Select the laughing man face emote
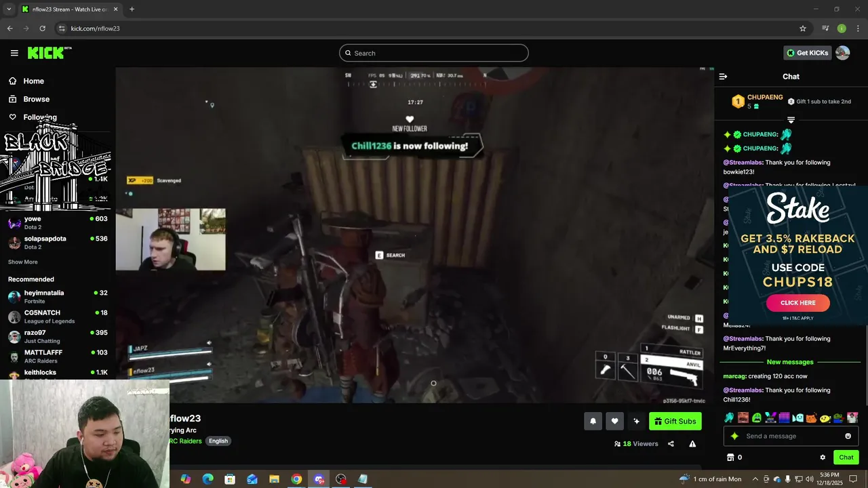The height and width of the screenshot is (488, 868). pos(743,418)
